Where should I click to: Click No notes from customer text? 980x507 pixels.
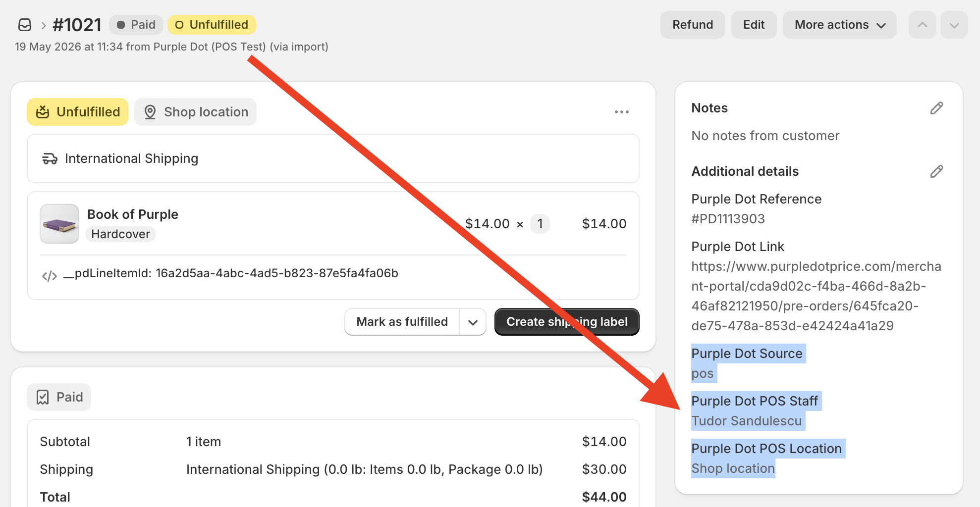click(x=765, y=136)
